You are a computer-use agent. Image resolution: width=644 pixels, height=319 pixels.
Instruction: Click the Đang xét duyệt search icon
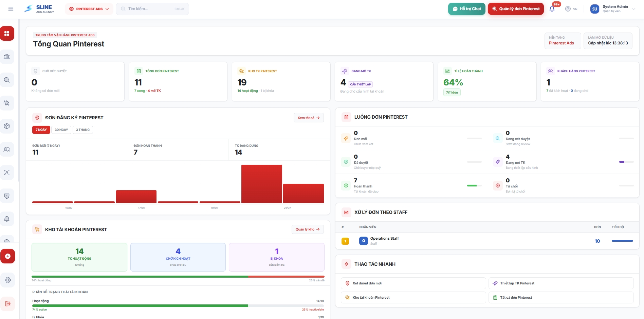[498, 138]
